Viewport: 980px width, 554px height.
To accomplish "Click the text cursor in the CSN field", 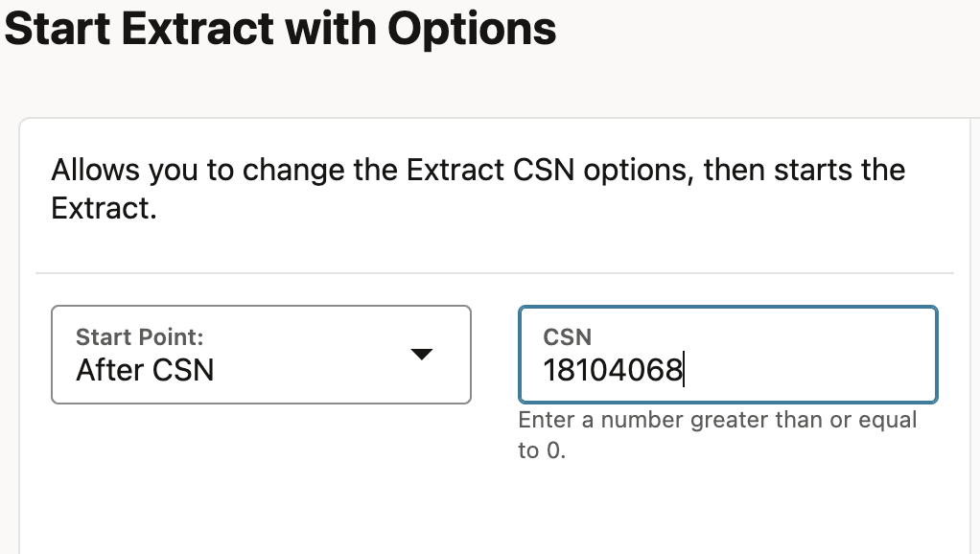I will point(683,369).
